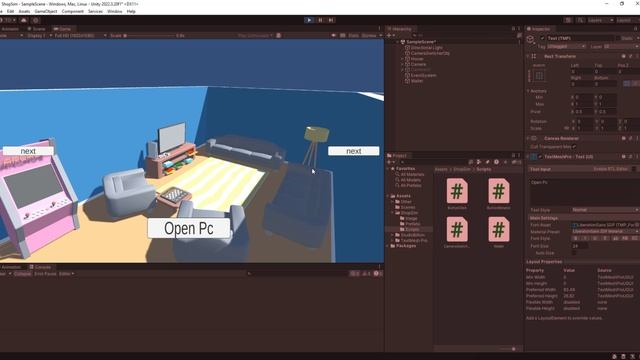Screen dimensions: 640x360
Task: Switch to the Scene tab
Action: tap(36, 29)
